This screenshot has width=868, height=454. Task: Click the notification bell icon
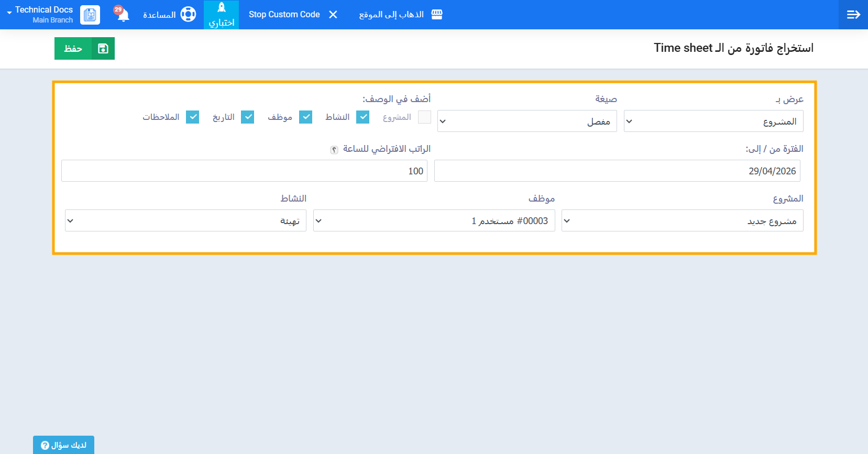pyautogui.click(x=124, y=15)
